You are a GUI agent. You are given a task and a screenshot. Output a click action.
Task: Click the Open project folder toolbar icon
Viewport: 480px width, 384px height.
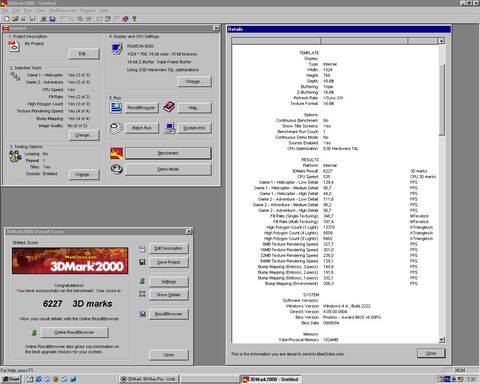pos(15,19)
